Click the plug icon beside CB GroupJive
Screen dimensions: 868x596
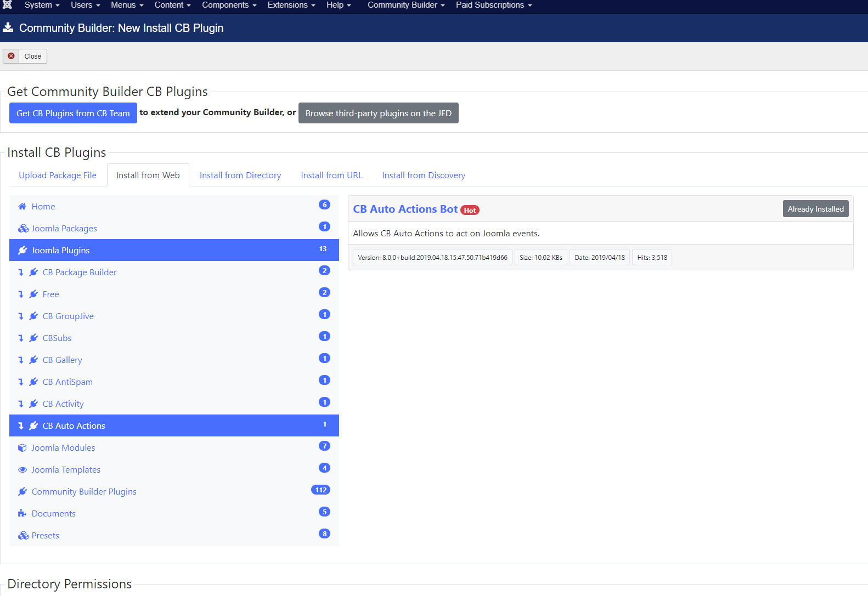tap(33, 316)
